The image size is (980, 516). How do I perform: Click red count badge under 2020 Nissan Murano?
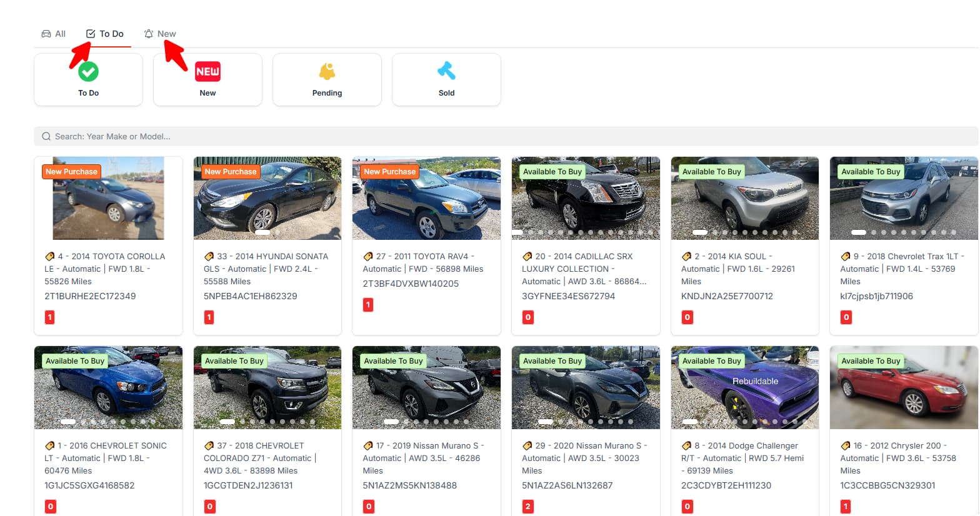pyautogui.click(x=528, y=507)
